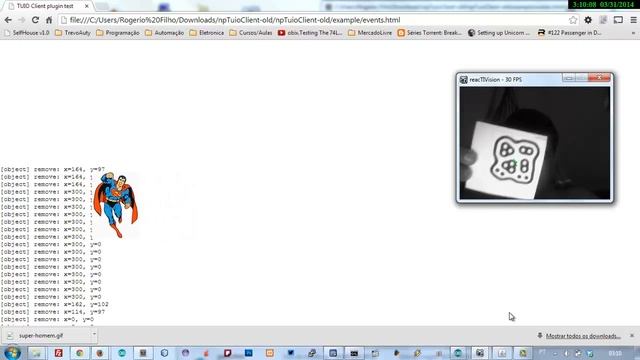Expand the bookmarks overflow chevron
Viewport: 640px width, 360px height.
coord(633,33)
